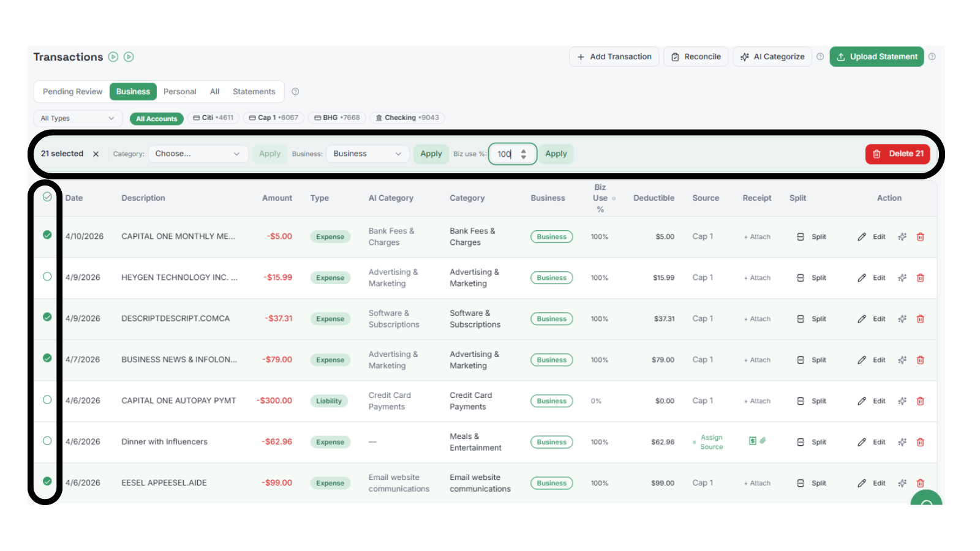980x551 pixels.
Task: Open the Statements tab
Action: click(x=254, y=92)
